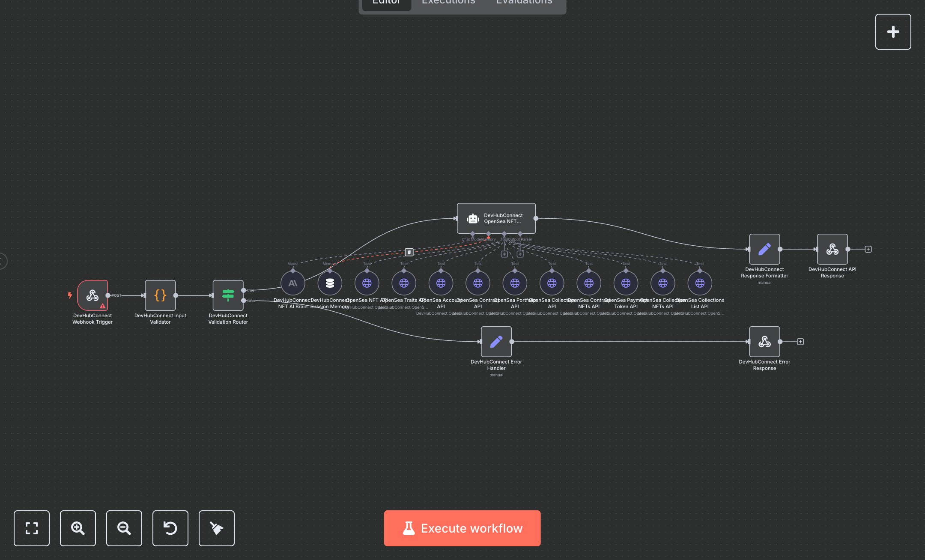This screenshot has height=560, width=925.
Task: Click the DevHubConnect Webhook Trigger node
Action: click(92, 295)
